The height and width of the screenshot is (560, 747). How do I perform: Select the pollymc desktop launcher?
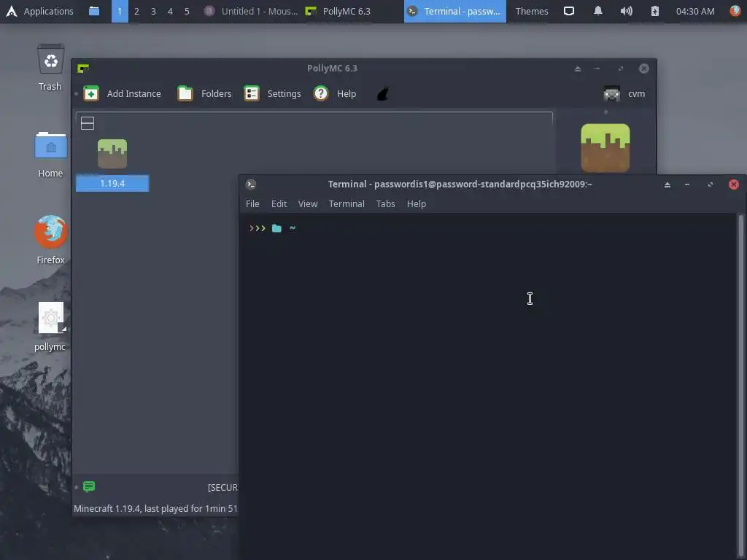pyautogui.click(x=50, y=327)
